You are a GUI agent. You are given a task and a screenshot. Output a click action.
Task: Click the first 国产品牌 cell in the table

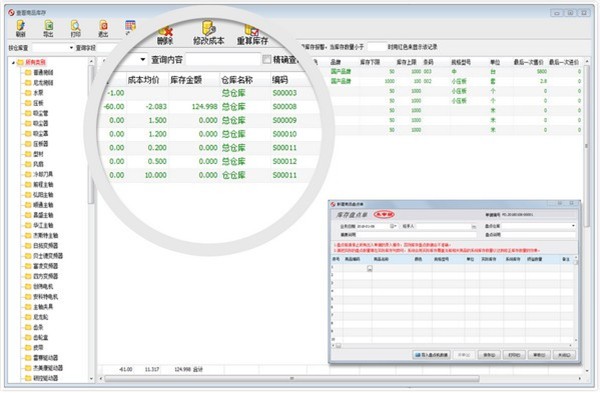(341, 72)
